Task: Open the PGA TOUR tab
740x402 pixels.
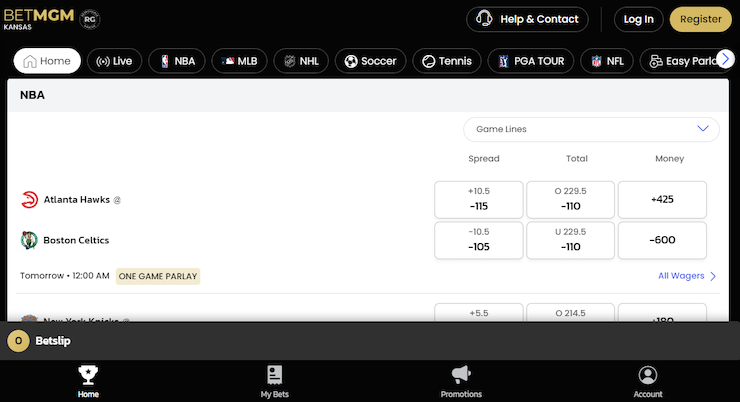Action: pyautogui.click(x=531, y=61)
